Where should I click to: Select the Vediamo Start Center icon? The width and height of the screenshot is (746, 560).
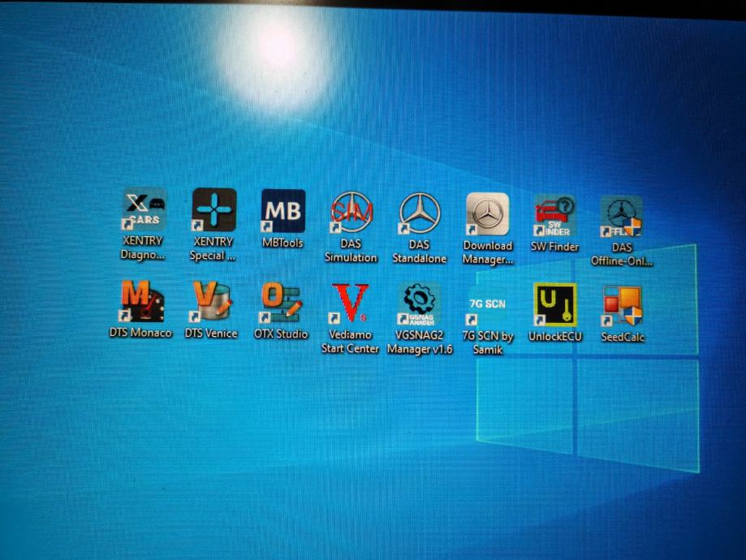click(350, 304)
